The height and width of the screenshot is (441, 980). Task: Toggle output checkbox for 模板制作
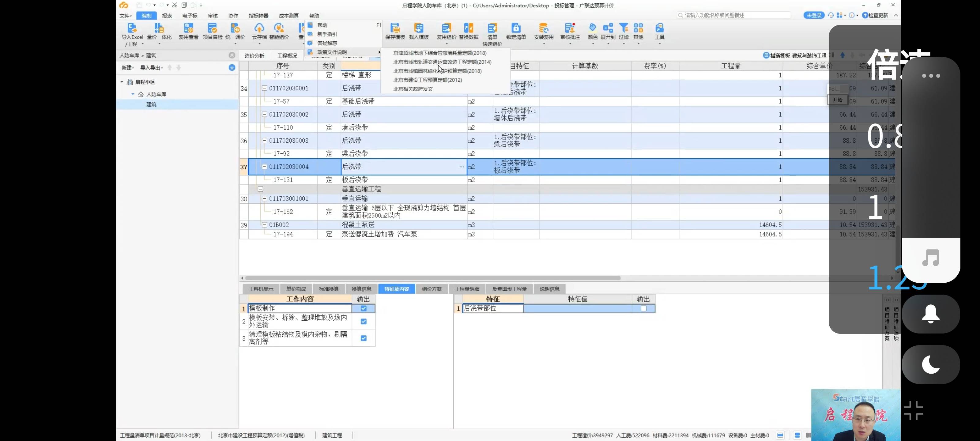click(363, 308)
